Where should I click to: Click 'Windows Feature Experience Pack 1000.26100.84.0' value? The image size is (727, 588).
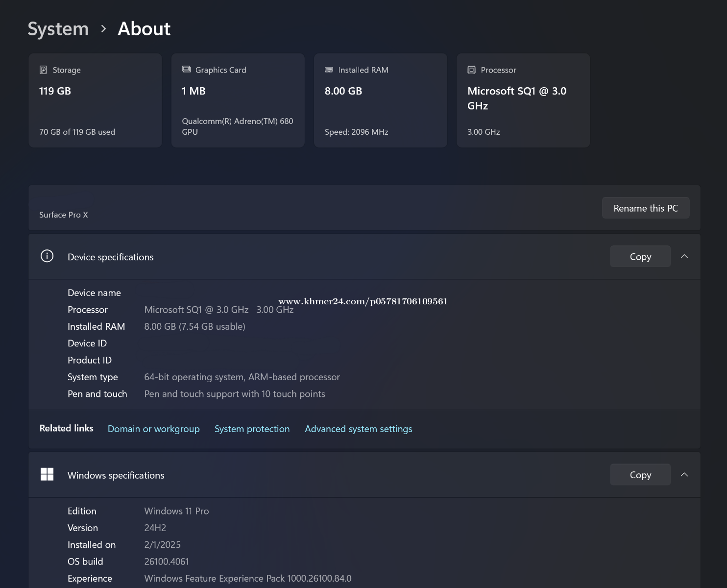pos(248,578)
